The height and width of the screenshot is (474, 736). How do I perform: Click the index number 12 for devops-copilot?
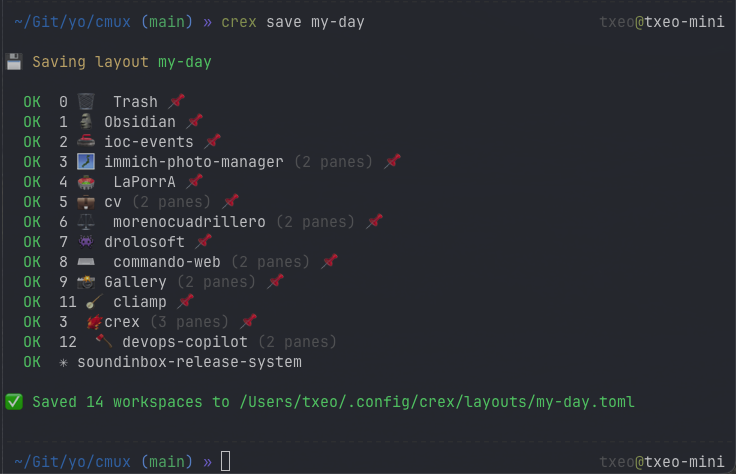pyautogui.click(x=68, y=342)
